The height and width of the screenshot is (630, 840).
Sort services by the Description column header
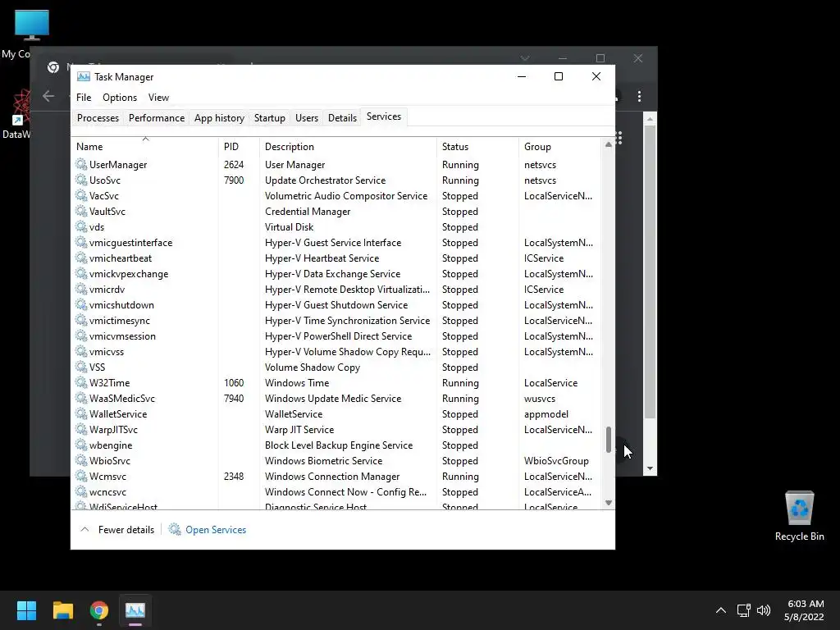(x=348, y=146)
